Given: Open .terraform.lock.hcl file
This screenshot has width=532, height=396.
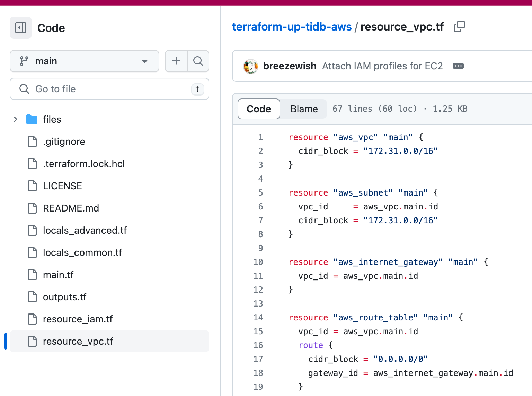Looking at the screenshot, I should point(84,164).
